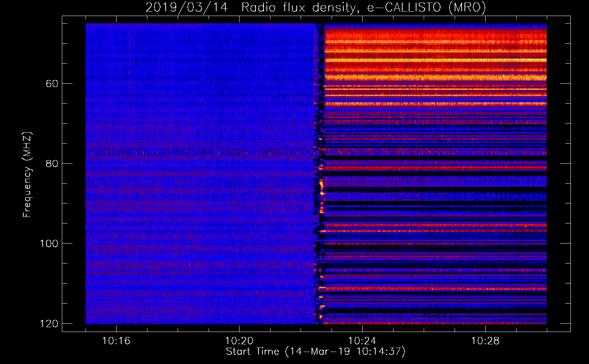
Task: Click the 'Frequency (MHZ)' axis label
Action: 27,175
